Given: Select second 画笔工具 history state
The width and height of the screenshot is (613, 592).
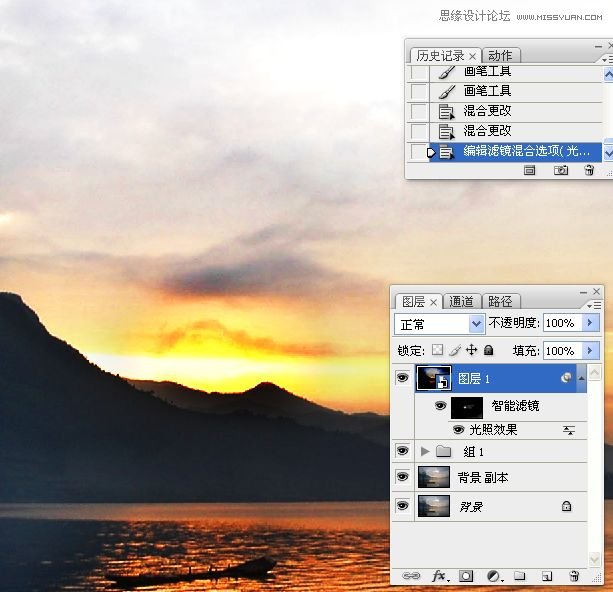Looking at the screenshot, I should pos(516,91).
